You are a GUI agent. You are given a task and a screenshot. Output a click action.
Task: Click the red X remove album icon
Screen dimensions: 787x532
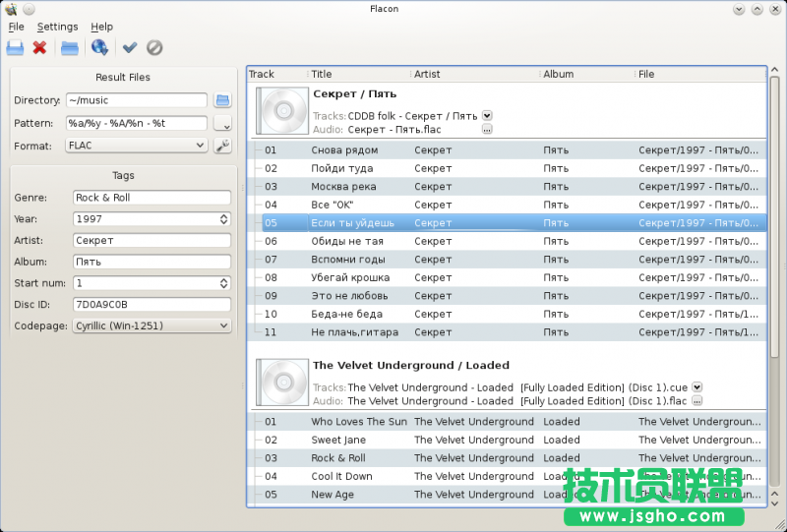[39, 47]
